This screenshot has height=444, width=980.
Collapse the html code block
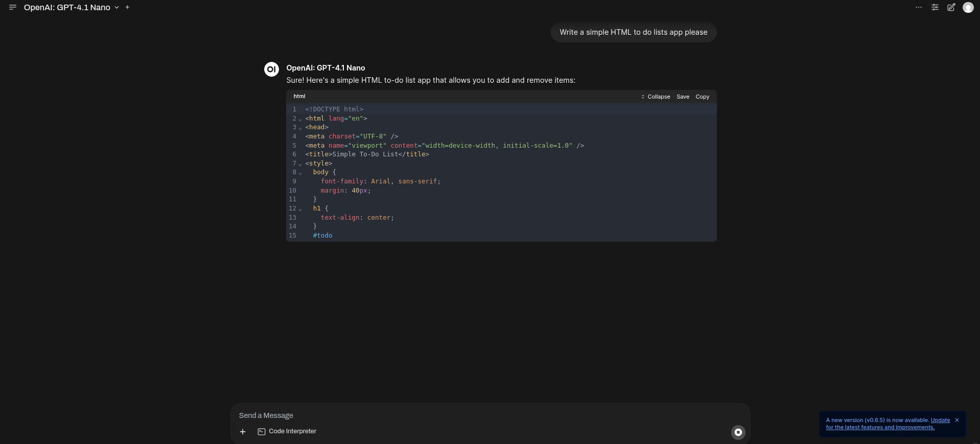(656, 97)
